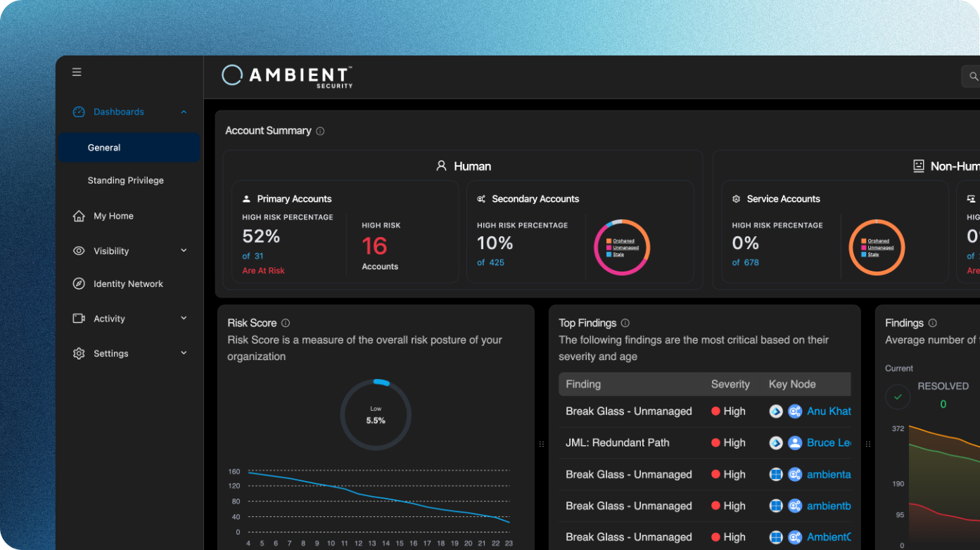Open the 425 secondary accounts link
Viewport: 980px width, 550px height.
click(x=496, y=262)
